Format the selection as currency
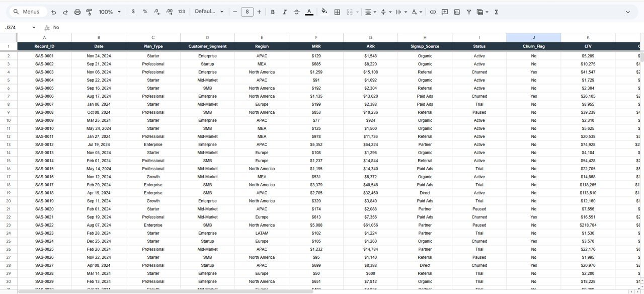The height and width of the screenshot is (294, 644). pyautogui.click(x=133, y=11)
